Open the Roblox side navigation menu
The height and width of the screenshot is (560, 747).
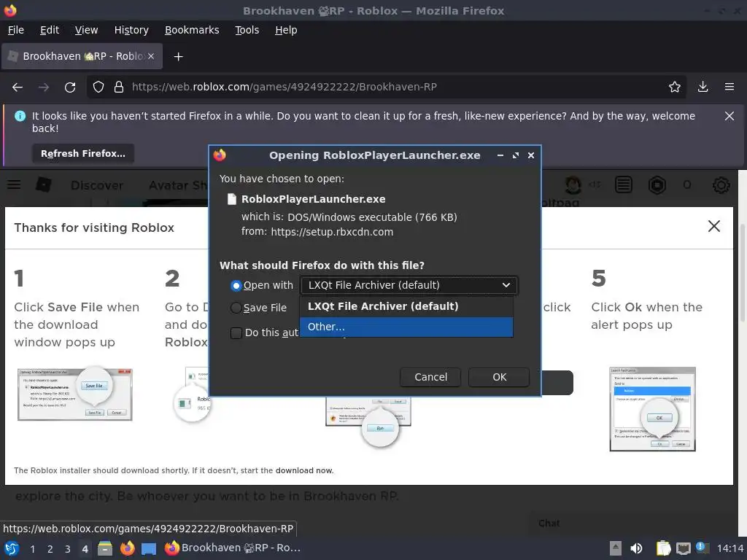click(14, 184)
